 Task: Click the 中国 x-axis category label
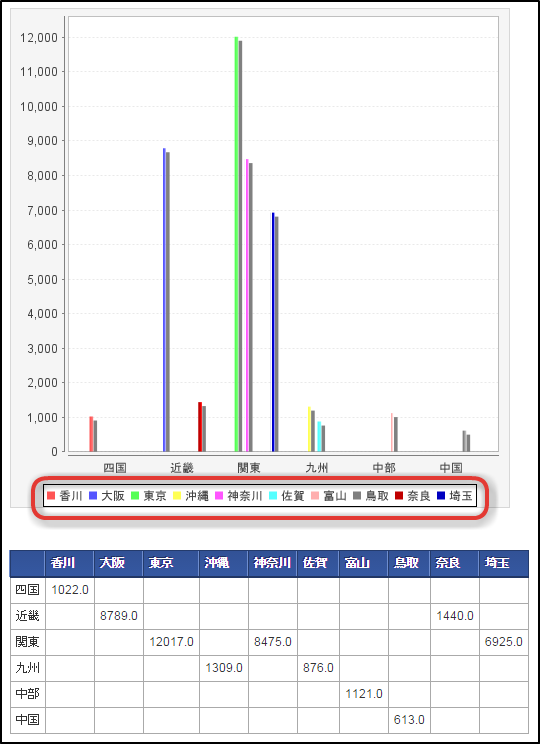(451, 468)
